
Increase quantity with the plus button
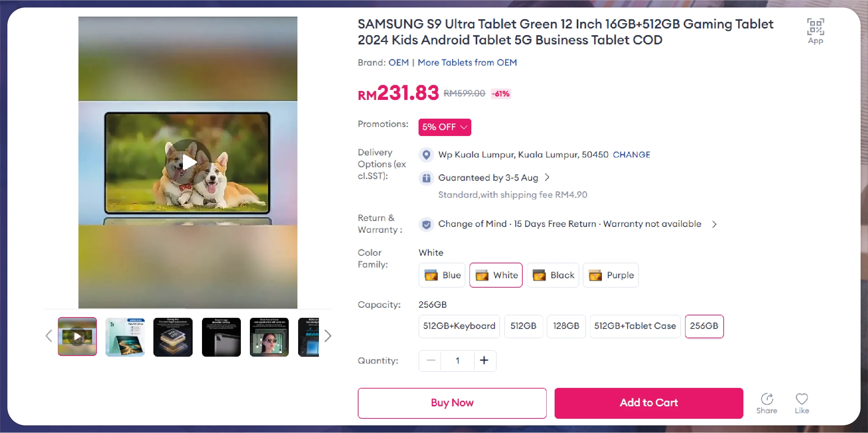click(484, 360)
